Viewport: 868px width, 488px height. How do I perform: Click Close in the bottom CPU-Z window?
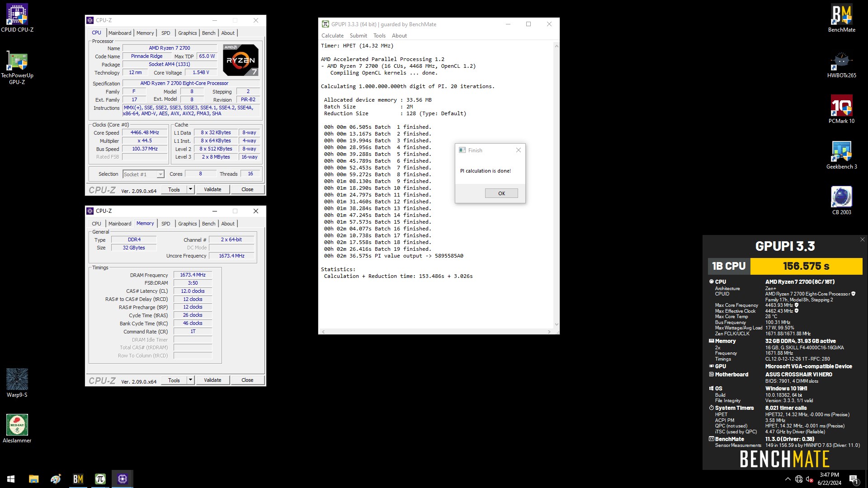[x=247, y=380]
